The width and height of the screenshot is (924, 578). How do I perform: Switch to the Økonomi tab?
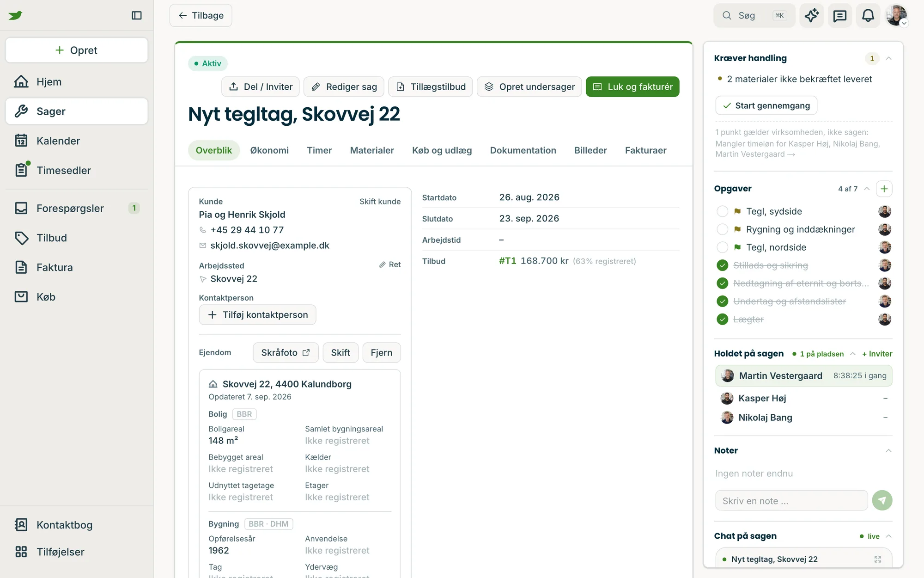click(x=269, y=150)
